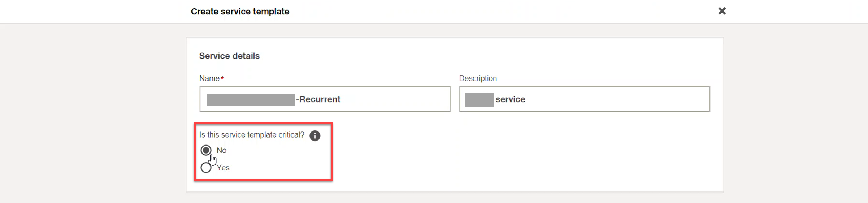Click the Name field label
The image size is (868, 203).
point(209,78)
